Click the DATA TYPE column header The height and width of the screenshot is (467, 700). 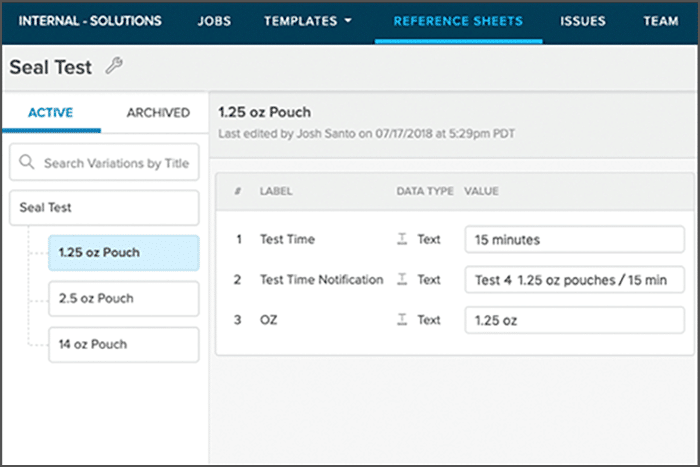point(425,191)
